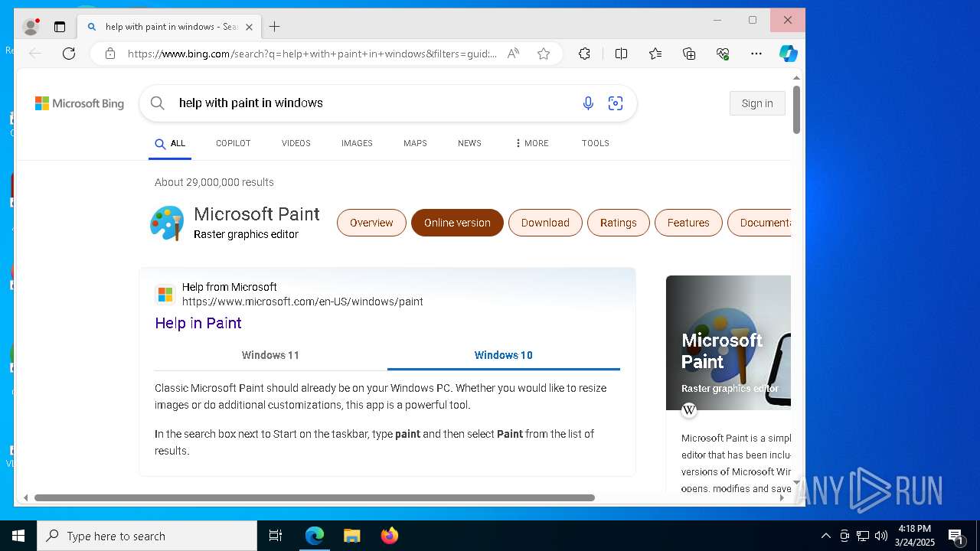Screen dimensions: 980x551
Task: Open the Help in Paint link
Action: pos(198,323)
